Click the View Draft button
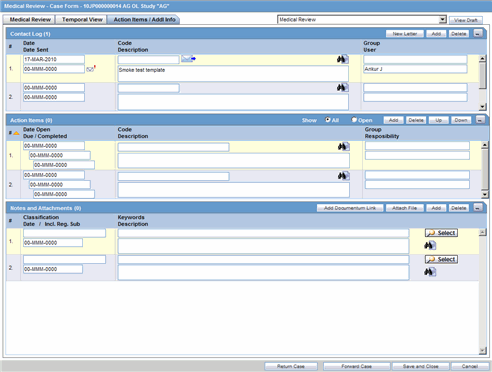This screenshot has height=372, width=492. pos(466,20)
